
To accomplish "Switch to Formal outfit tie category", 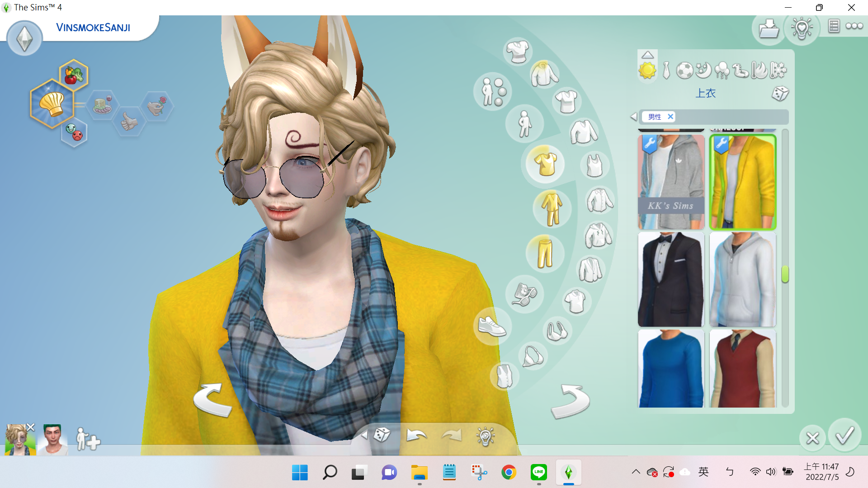I will (x=666, y=70).
